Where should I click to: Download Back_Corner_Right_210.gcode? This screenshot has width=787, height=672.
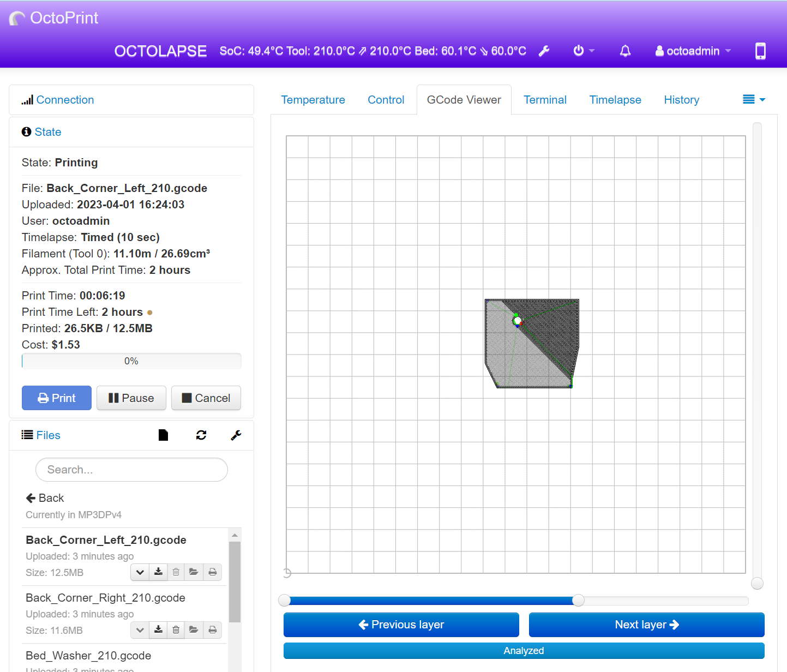158,630
